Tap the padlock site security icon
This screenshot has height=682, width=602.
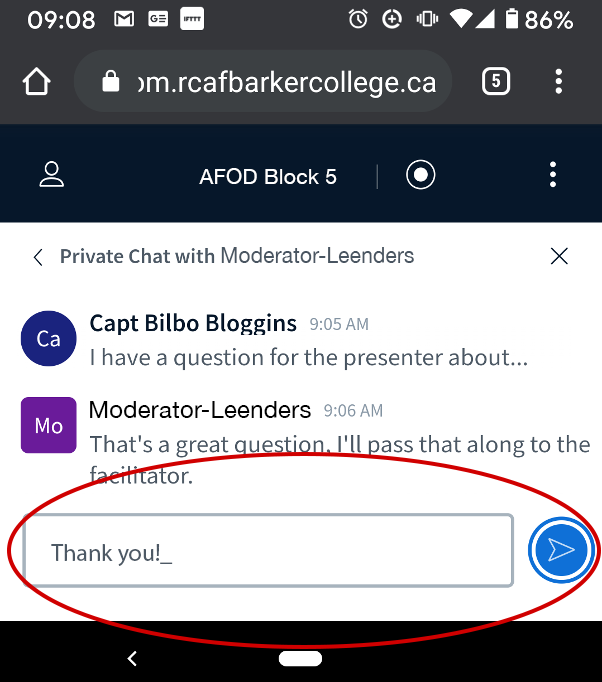tap(111, 82)
